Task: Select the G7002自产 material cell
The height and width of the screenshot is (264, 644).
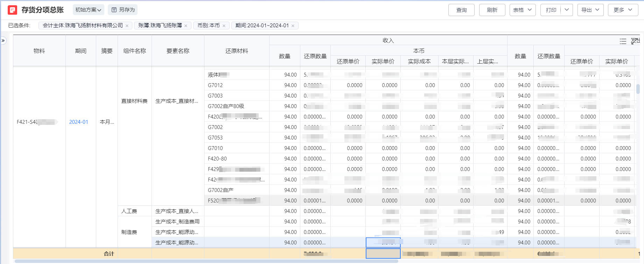Action: (x=237, y=190)
